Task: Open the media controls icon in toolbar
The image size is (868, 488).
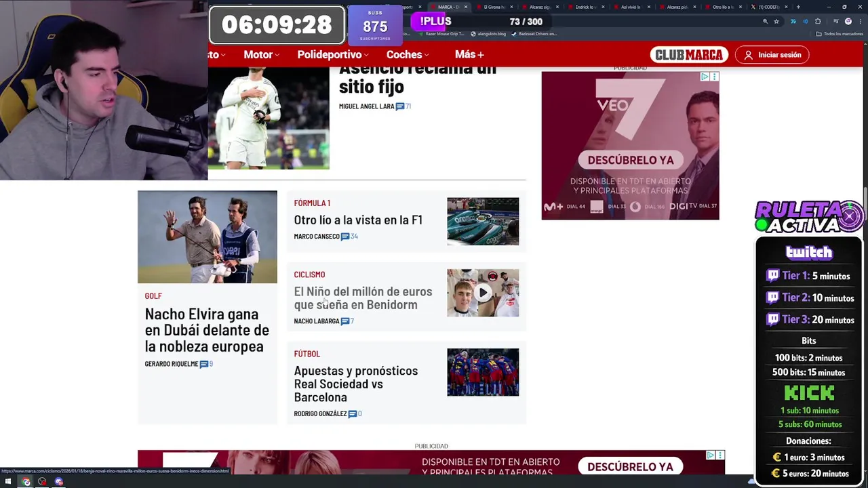Action: pos(835,22)
